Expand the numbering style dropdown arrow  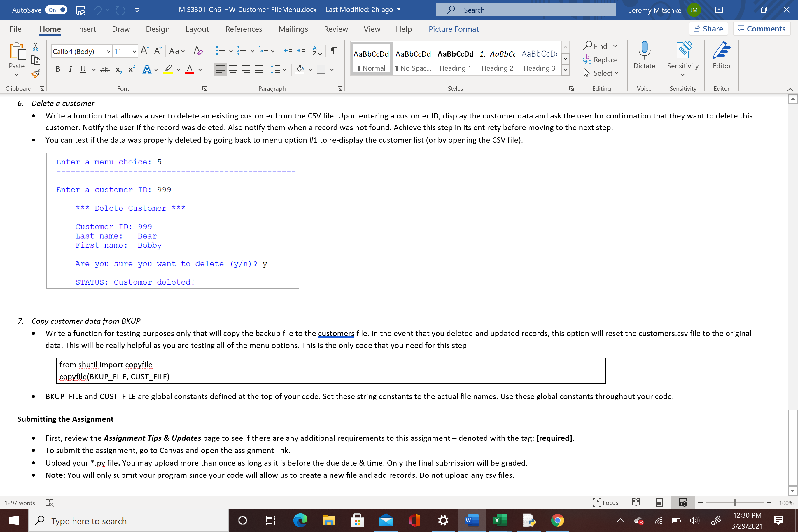tap(252, 51)
